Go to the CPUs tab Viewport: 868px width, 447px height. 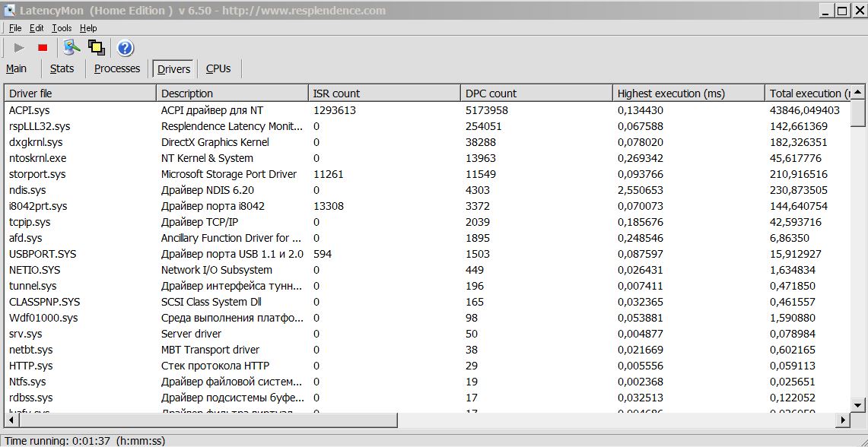218,68
